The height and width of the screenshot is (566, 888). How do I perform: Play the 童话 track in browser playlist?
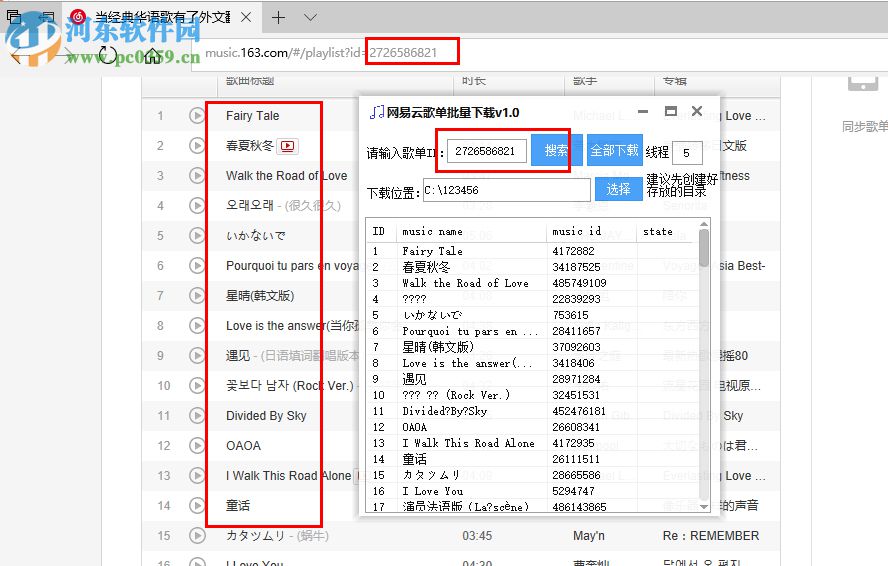point(197,505)
